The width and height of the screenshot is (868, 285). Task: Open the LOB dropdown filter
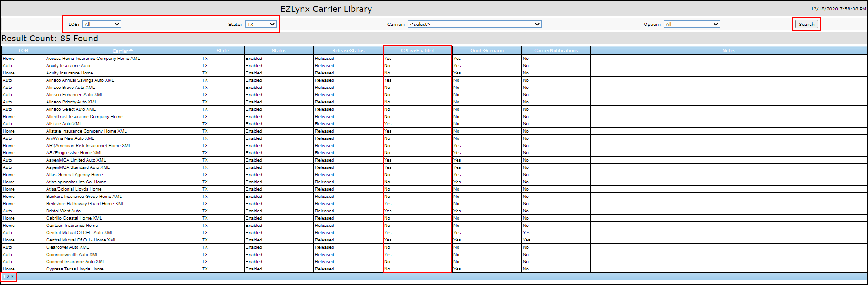click(x=101, y=24)
